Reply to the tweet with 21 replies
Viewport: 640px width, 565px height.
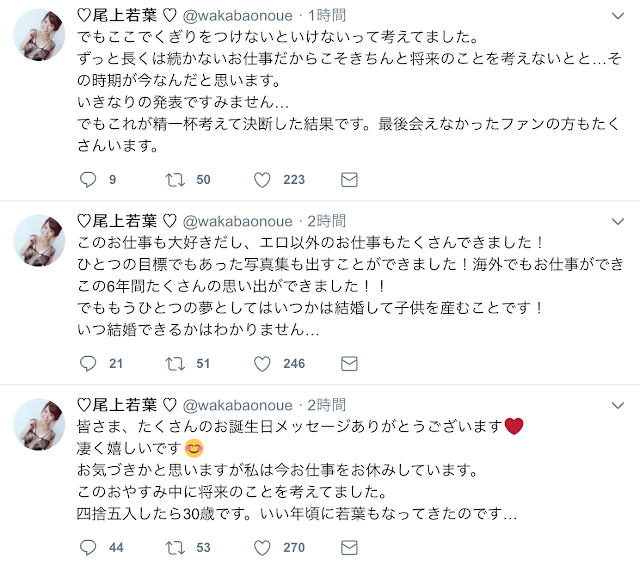tap(89, 363)
